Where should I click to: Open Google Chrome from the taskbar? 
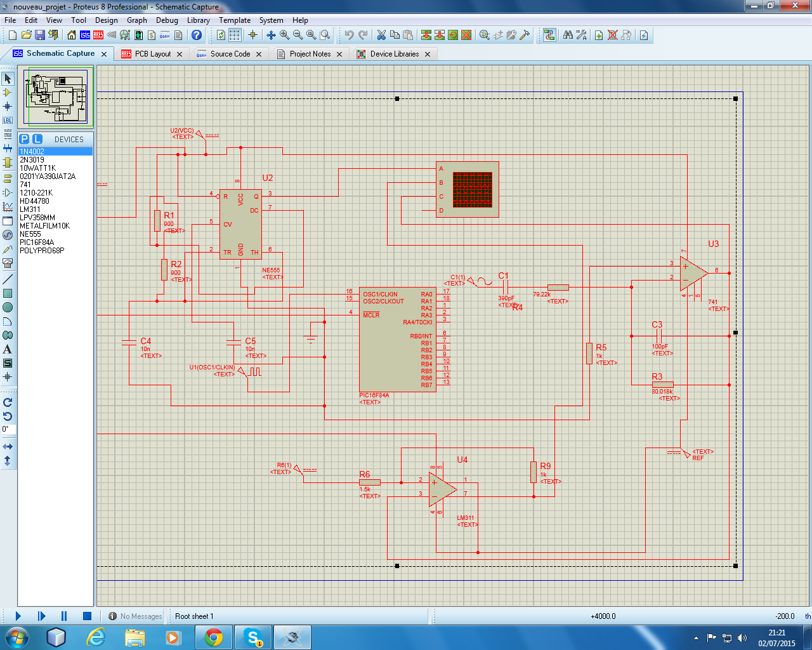(214, 637)
